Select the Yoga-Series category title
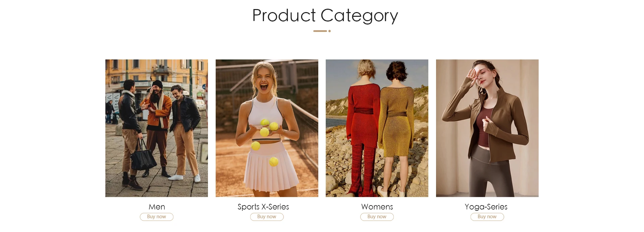The width and height of the screenshot is (644, 232). pyautogui.click(x=486, y=207)
